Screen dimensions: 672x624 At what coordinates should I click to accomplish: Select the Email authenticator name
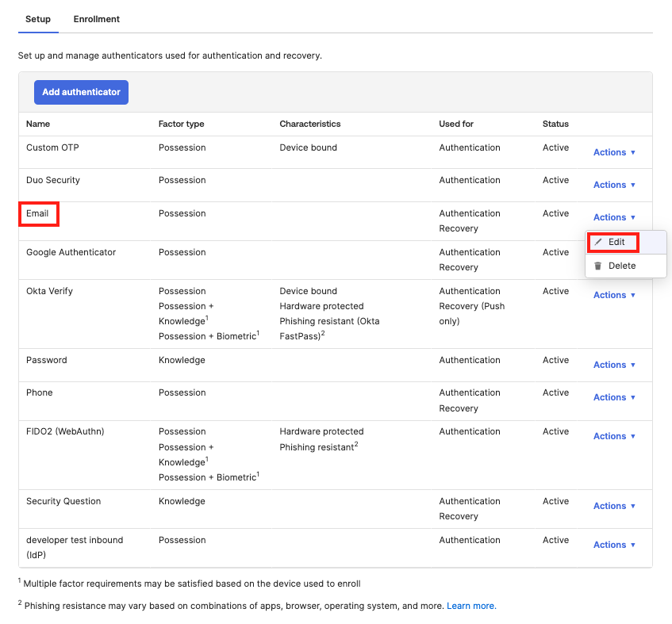coord(38,213)
